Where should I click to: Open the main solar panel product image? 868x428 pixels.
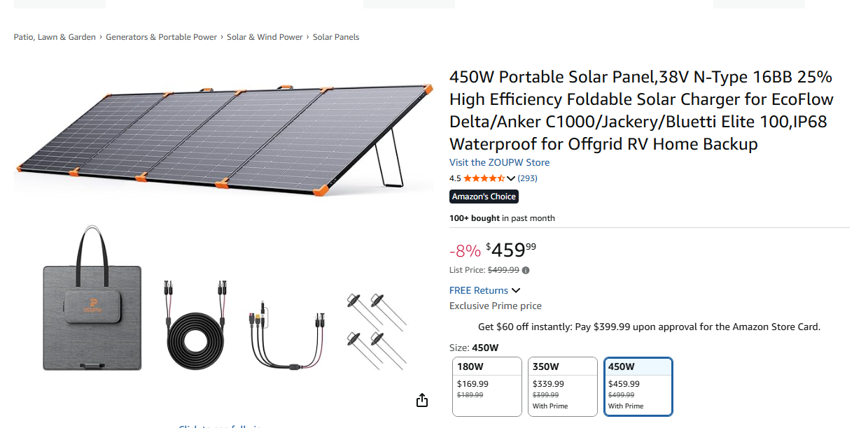tap(224, 138)
